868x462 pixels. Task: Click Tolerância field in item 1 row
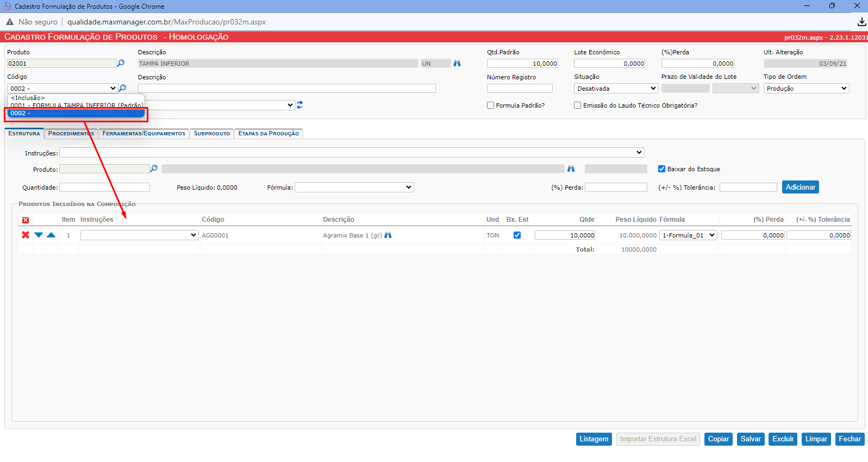pyautogui.click(x=819, y=235)
